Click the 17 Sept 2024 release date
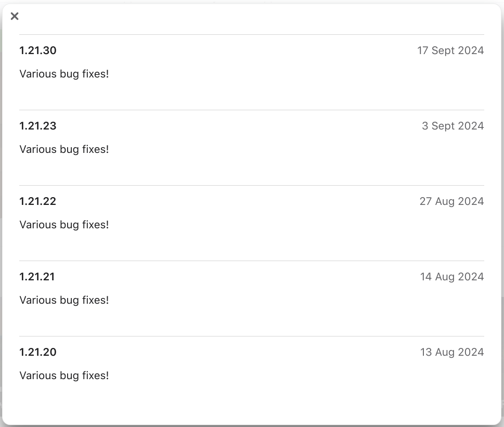Image resolution: width=504 pixels, height=427 pixels. pos(450,50)
